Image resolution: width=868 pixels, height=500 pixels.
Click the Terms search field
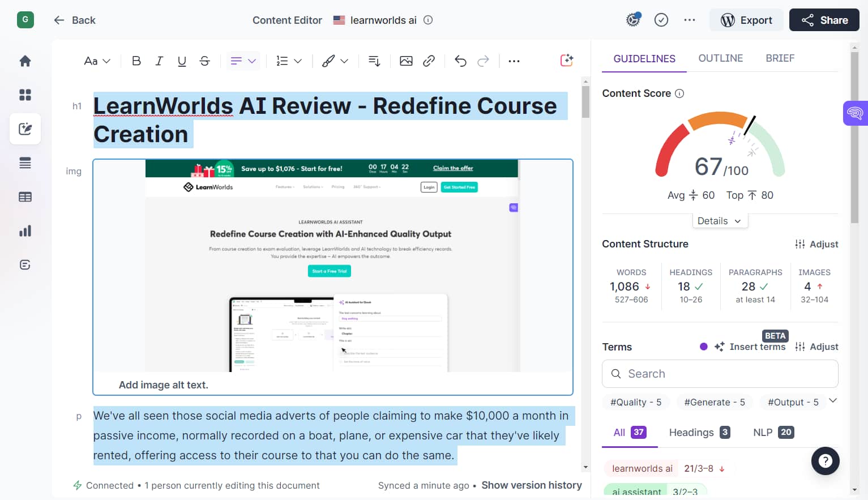coord(720,374)
